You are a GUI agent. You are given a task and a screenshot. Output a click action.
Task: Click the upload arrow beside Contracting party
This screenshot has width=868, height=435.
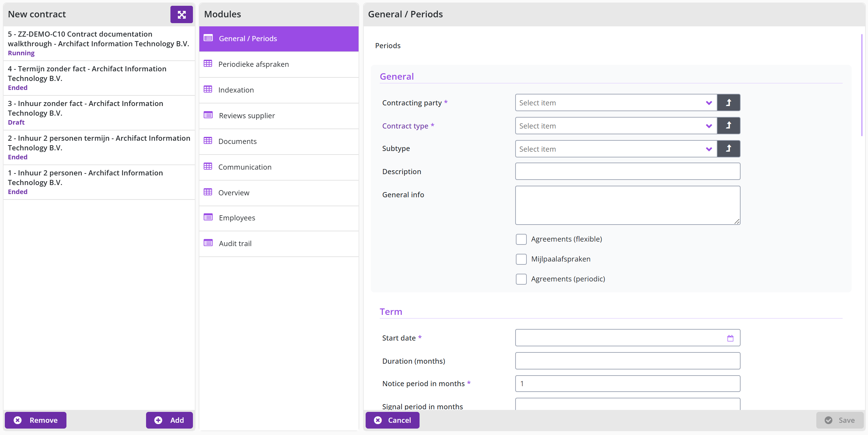pos(728,102)
